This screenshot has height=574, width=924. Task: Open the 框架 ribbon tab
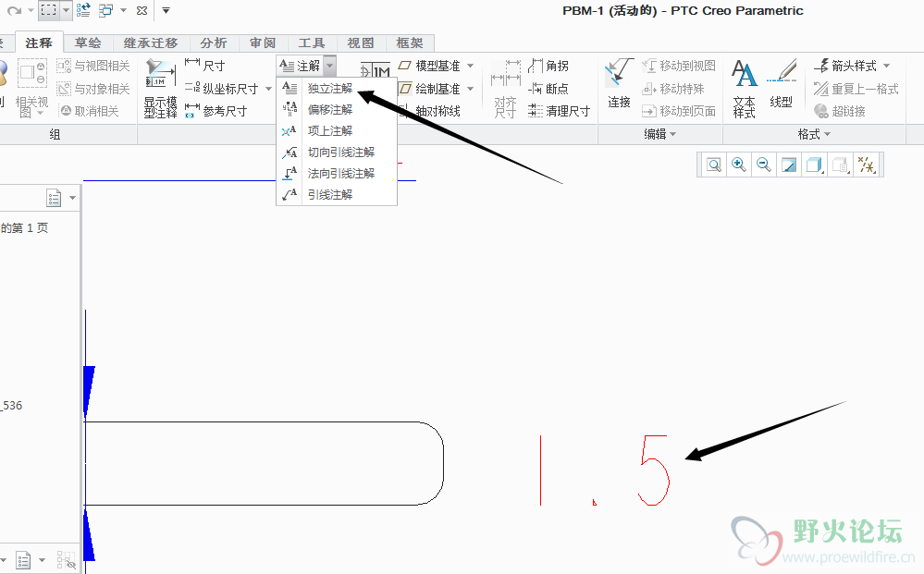410,43
